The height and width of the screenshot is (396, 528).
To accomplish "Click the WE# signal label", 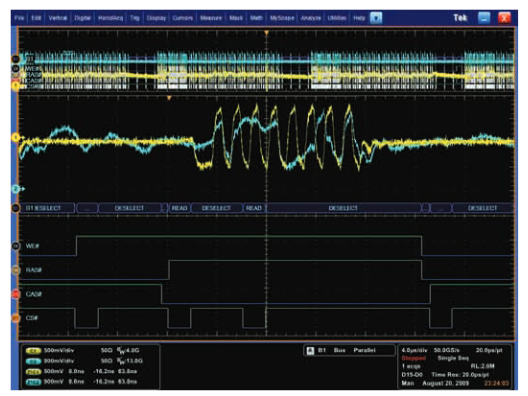I will click(32, 246).
